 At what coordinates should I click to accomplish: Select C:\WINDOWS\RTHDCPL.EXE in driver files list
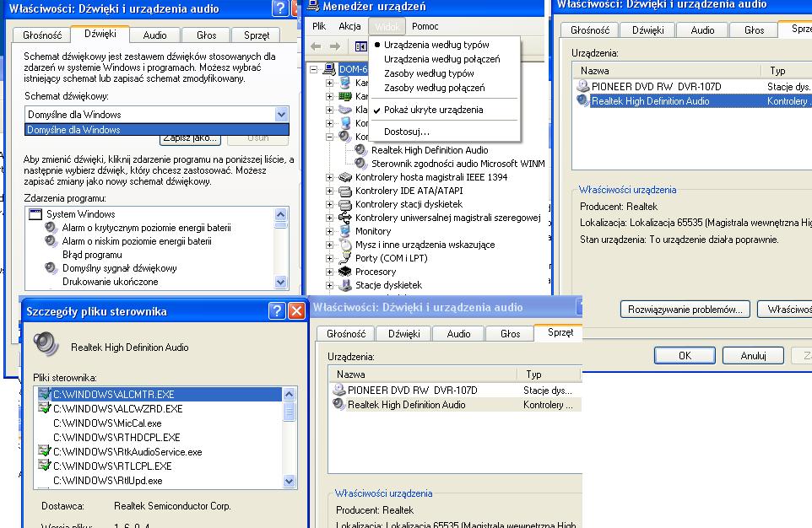click(116, 438)
